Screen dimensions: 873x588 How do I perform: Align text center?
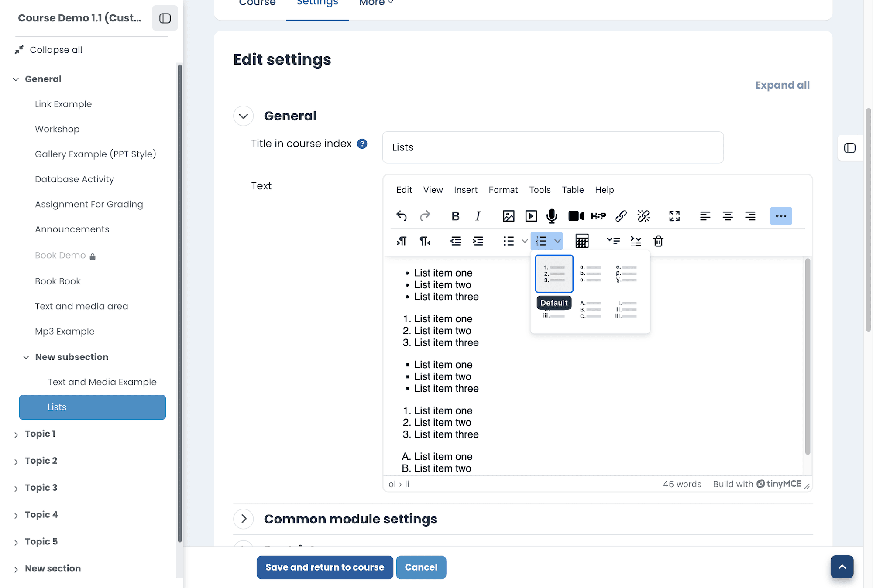(728, 216)
